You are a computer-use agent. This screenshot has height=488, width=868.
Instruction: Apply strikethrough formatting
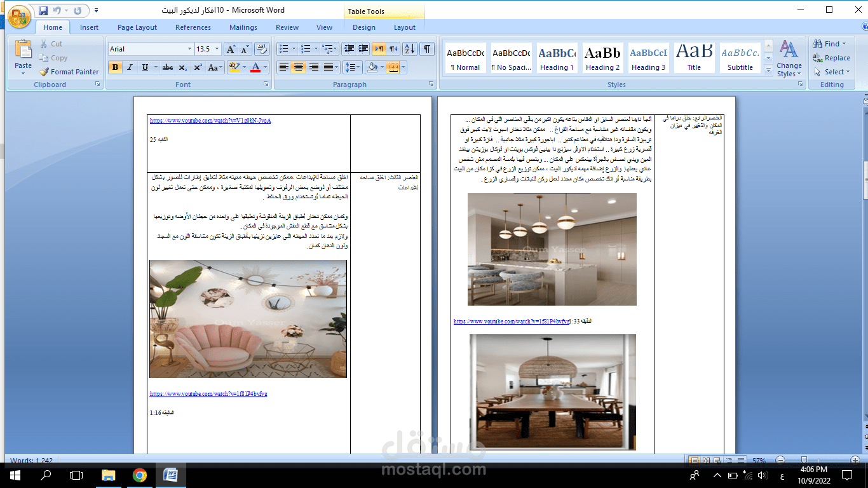pos(168,67)
